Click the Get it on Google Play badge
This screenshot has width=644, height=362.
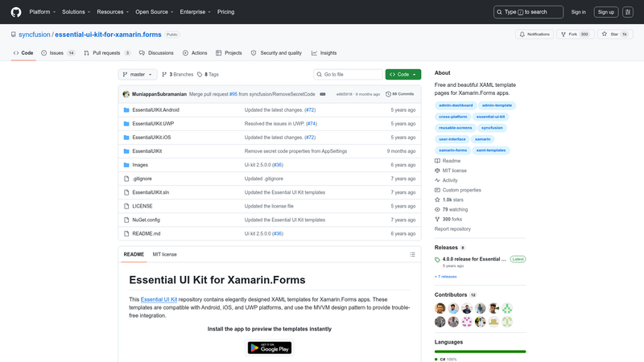coord(270,348)
